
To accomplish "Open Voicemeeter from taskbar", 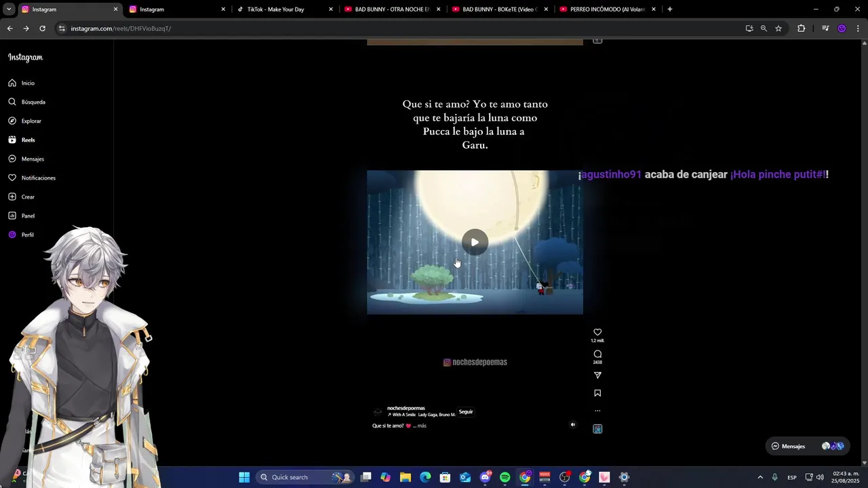I will pyautogui.click(x=545, y=477).
